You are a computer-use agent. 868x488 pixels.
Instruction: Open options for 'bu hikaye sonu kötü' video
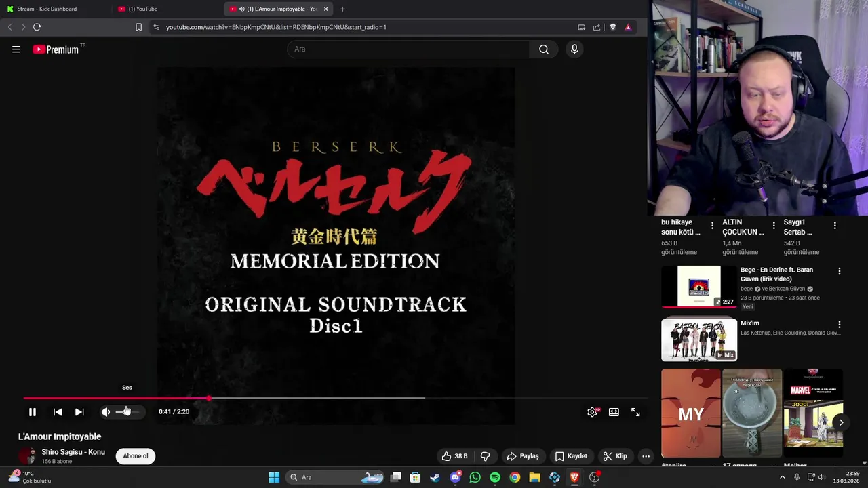tap(712, 226)
